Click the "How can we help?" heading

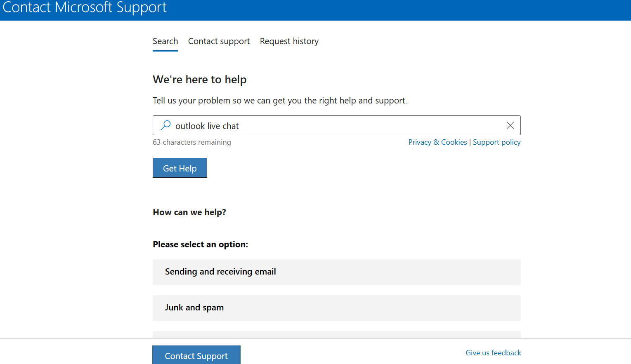(189, 212)
